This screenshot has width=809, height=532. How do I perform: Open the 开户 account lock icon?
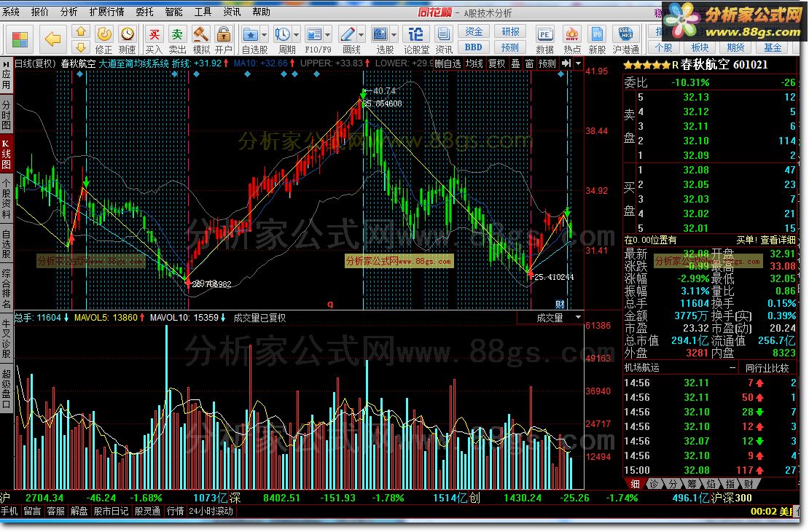pyautogui.click(x=224, y=40)
